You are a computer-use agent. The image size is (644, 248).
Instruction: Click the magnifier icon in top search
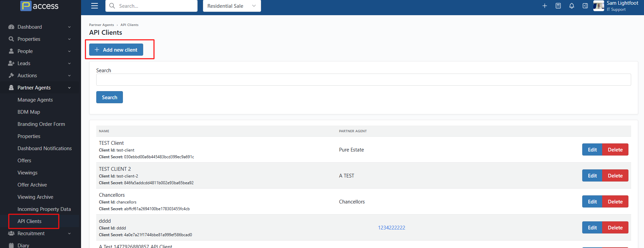[x=112, y=6]
